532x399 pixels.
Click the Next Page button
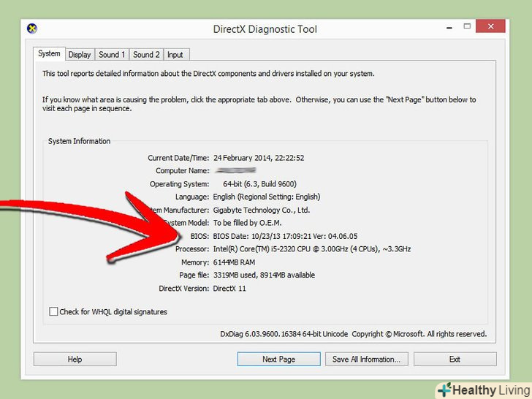[x=278, y=360]
